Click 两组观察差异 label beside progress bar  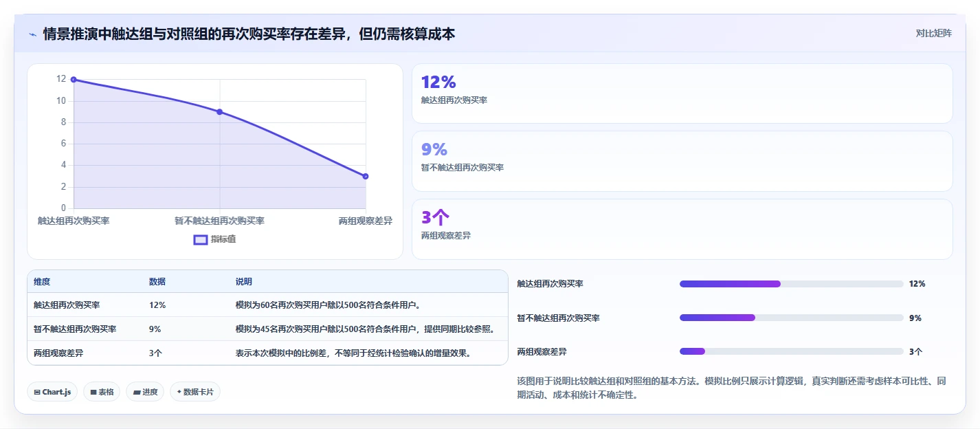[x=542, y=351]
